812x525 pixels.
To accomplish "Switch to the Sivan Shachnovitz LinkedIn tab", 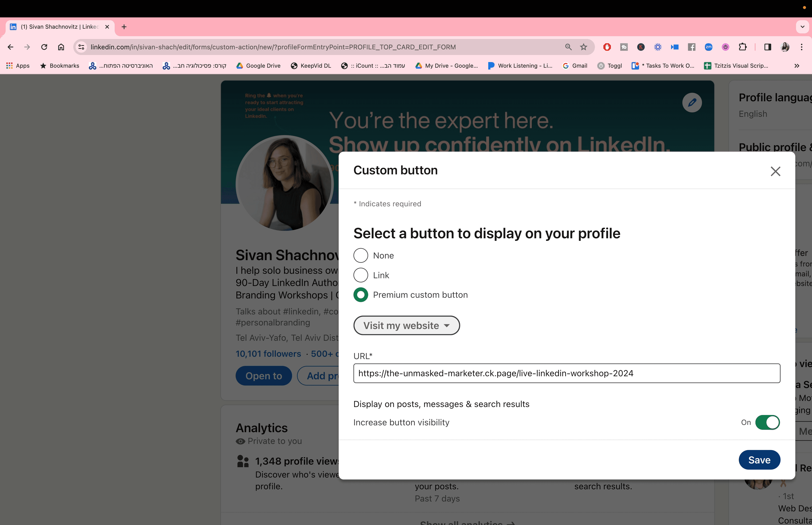I will 60,27.
